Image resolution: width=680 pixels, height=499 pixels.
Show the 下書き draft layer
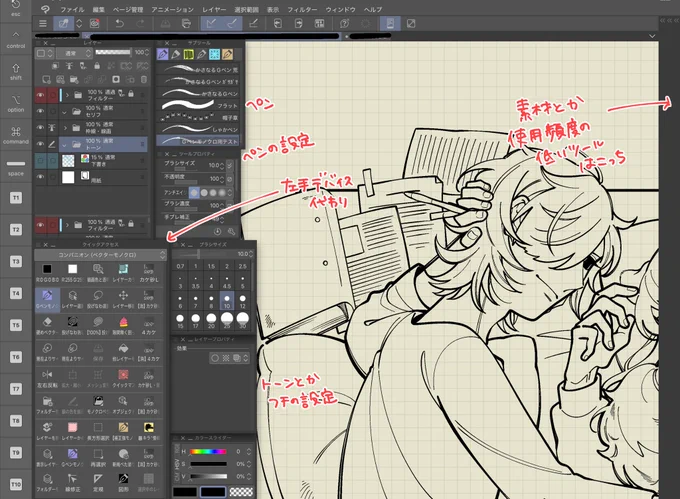coord(40,160)
